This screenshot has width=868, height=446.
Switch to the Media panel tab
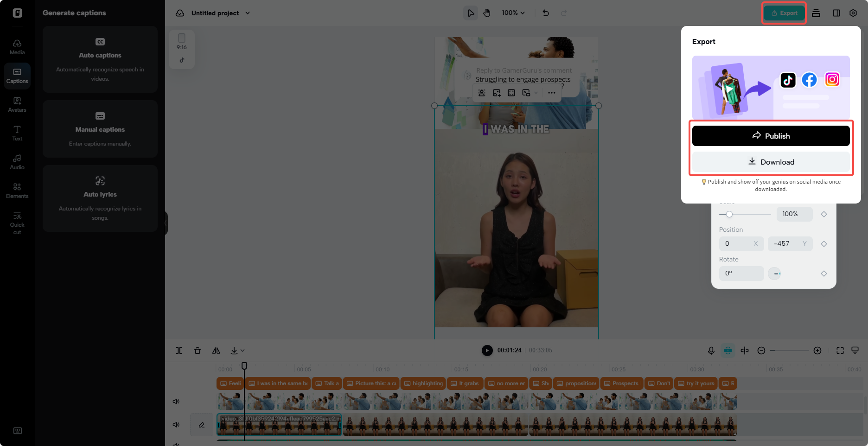[x=17, y=46]
